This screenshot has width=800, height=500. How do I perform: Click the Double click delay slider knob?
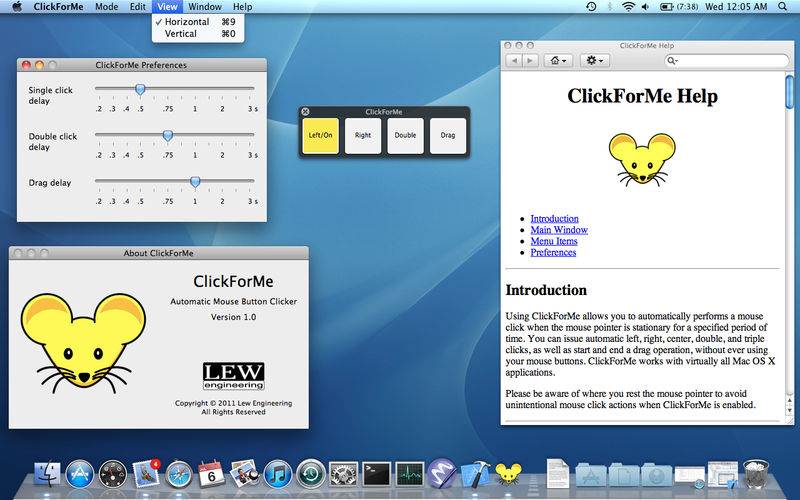point(167,136)
